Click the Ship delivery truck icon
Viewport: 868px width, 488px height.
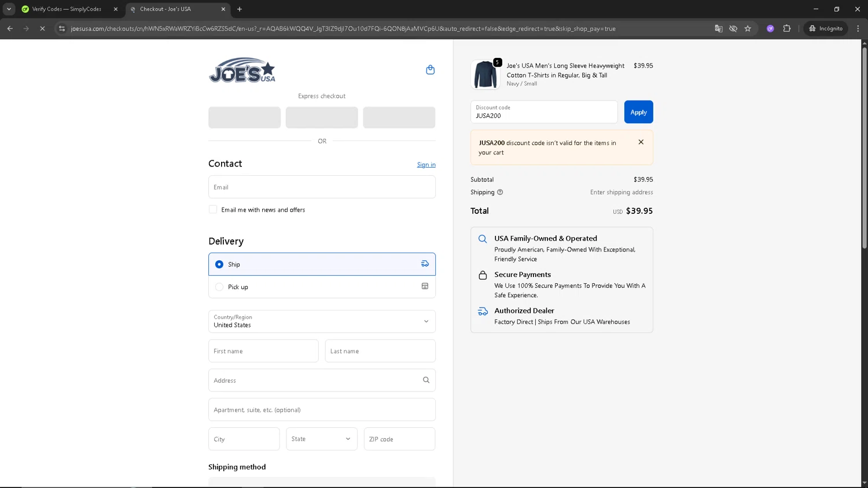(425, 264)
